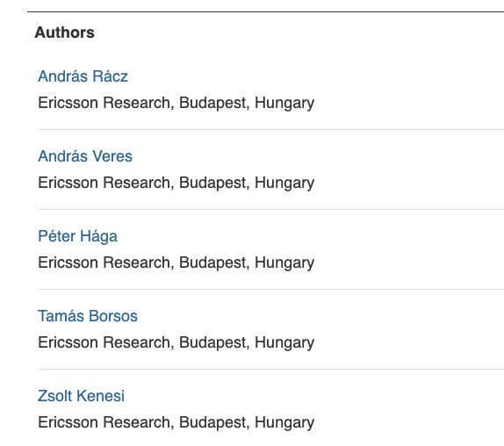This screenshot has width=504, height=446.
Task: Click the affiliation text under András Rácz
Action: click(176, 103)
